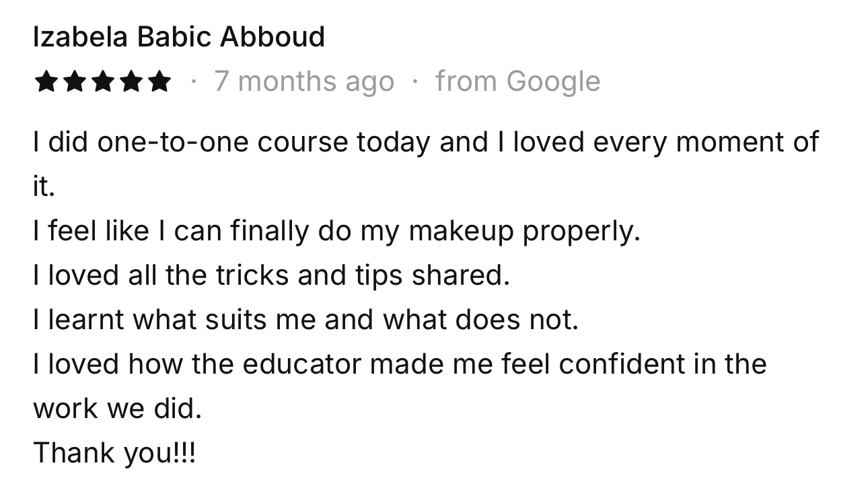Click the fourth star in the rating
Image resolution: width=868 pixels, height=482 pixels.
[x=131, y=82]
